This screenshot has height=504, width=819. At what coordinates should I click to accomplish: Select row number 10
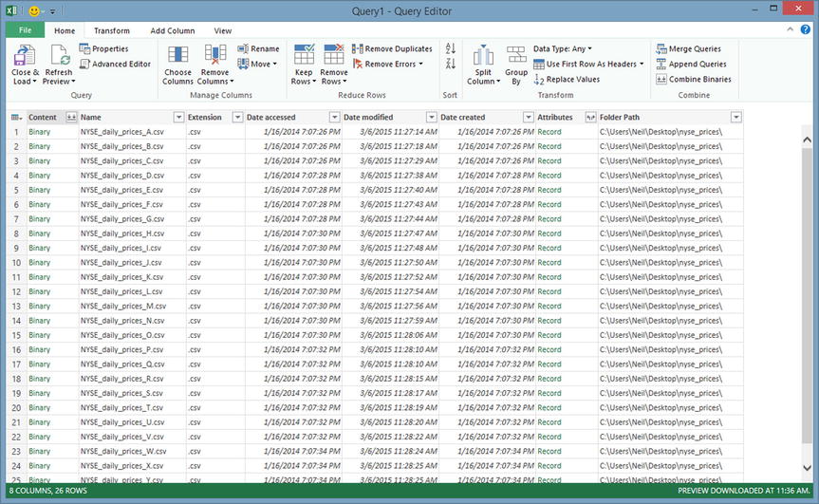pos(16,263)
